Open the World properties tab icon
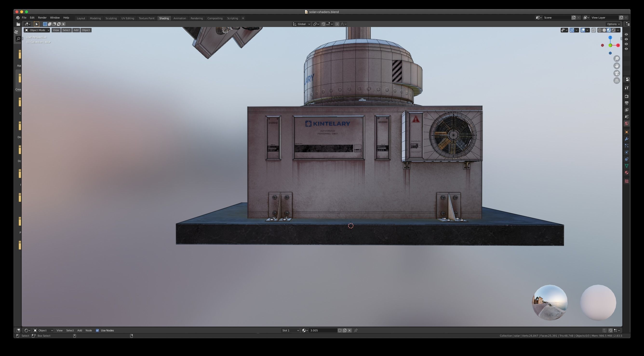This screenshot has height=356, width=644. (626, 123)
